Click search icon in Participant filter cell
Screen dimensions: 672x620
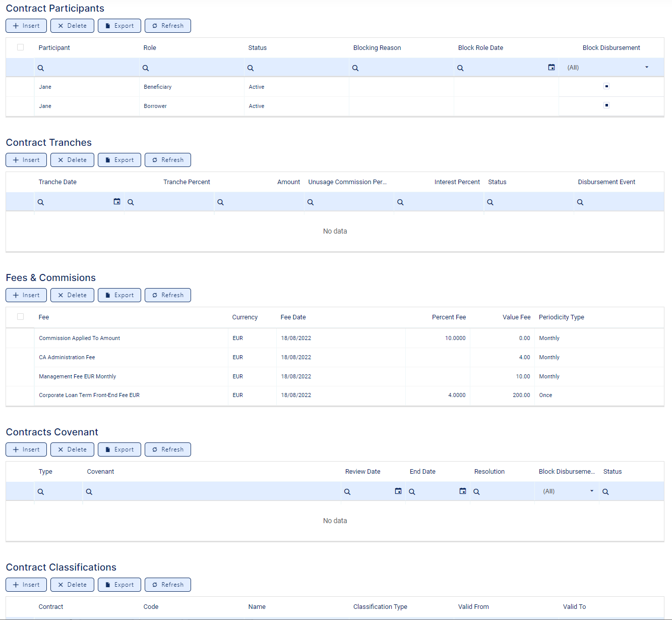pos(41,68)
